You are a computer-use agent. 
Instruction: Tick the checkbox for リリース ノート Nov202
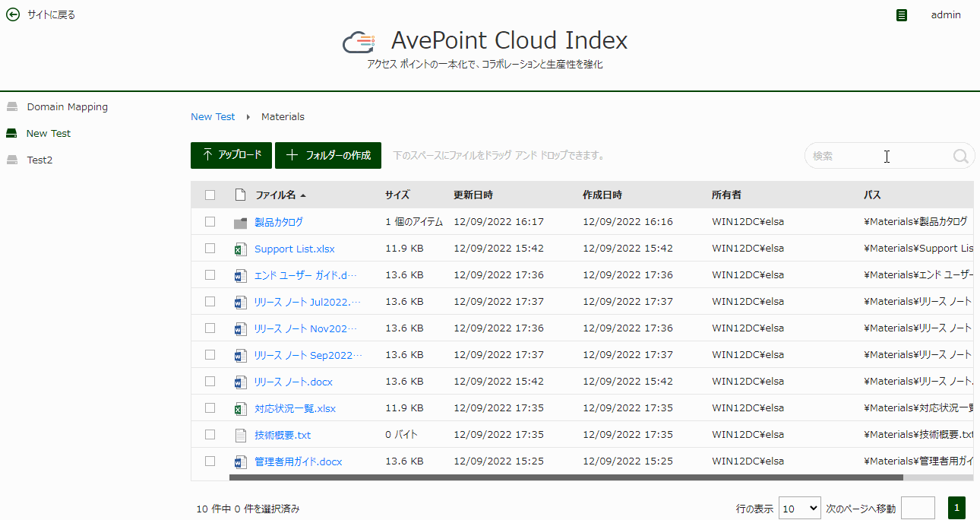(210, 328)
